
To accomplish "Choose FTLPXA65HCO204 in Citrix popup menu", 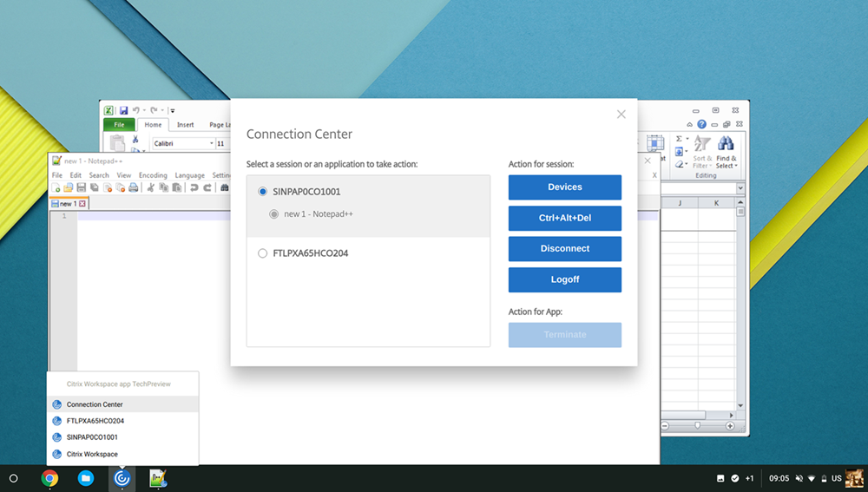I will [x=123, y=421].
